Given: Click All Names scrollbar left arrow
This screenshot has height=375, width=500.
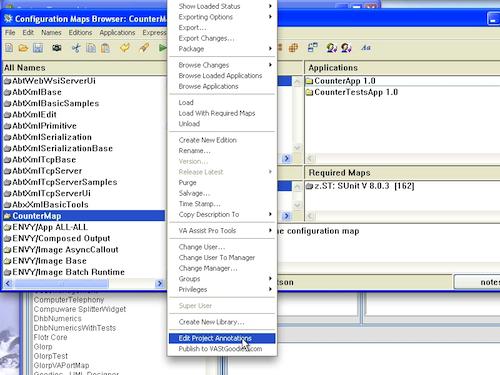Looking at the screenshot, I should pyautogui.click(x=8, y=283).
